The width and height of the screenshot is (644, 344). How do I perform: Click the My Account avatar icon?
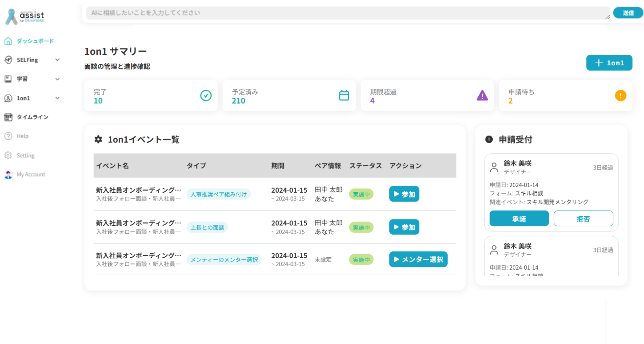(x=8, y=175)
